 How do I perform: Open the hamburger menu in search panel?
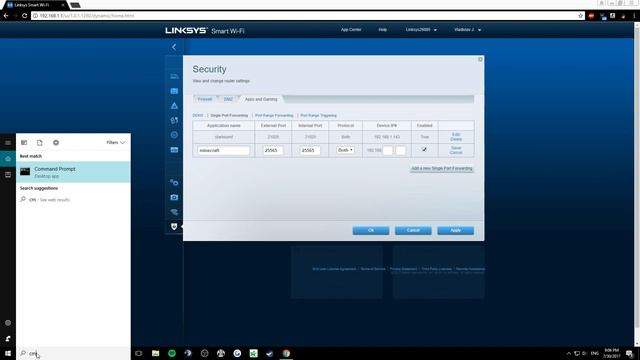point(8,142)
